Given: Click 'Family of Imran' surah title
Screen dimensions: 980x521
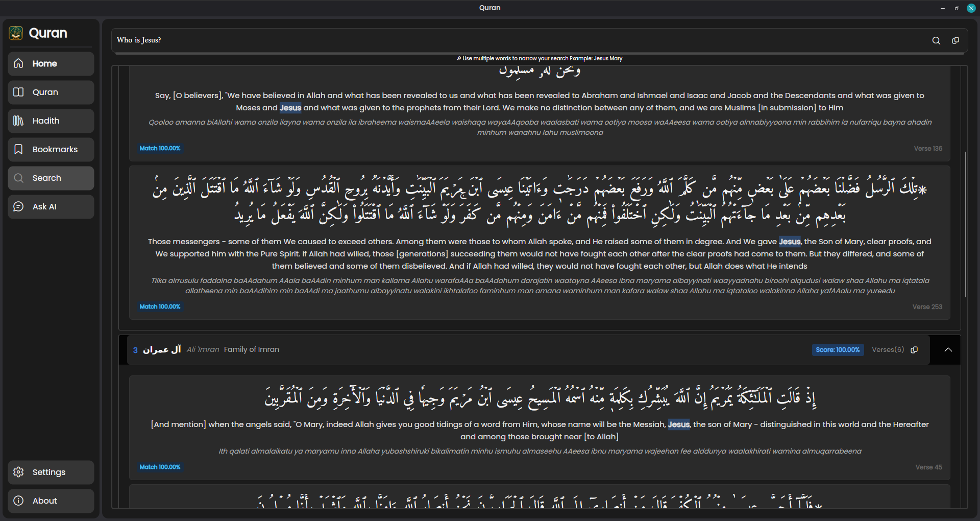Looking at the screenshot, I should [x=252, y=350].
